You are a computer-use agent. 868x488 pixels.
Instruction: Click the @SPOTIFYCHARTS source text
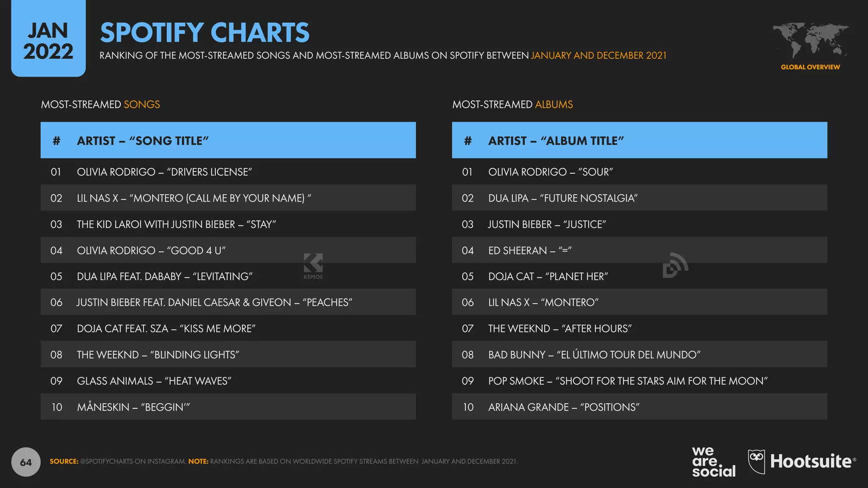pyautogui.click(x=133, y=461)
